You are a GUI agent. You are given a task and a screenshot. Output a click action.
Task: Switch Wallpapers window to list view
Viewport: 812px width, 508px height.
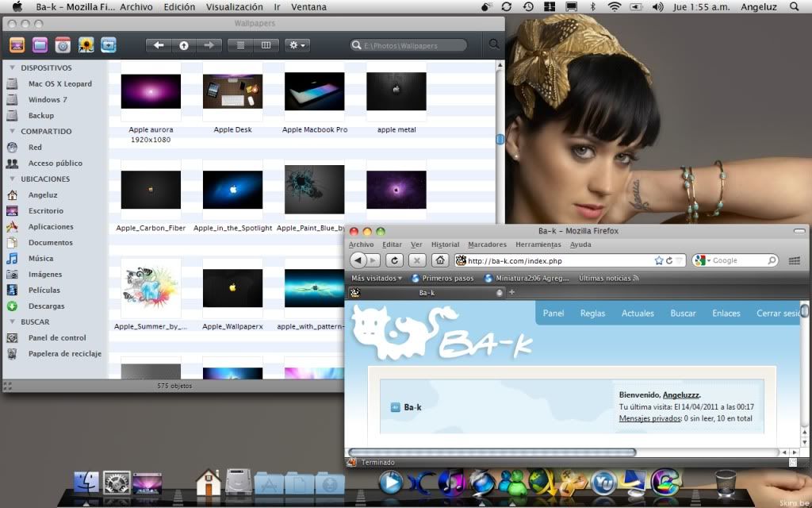pyautogui.click(x=240, y=45)
